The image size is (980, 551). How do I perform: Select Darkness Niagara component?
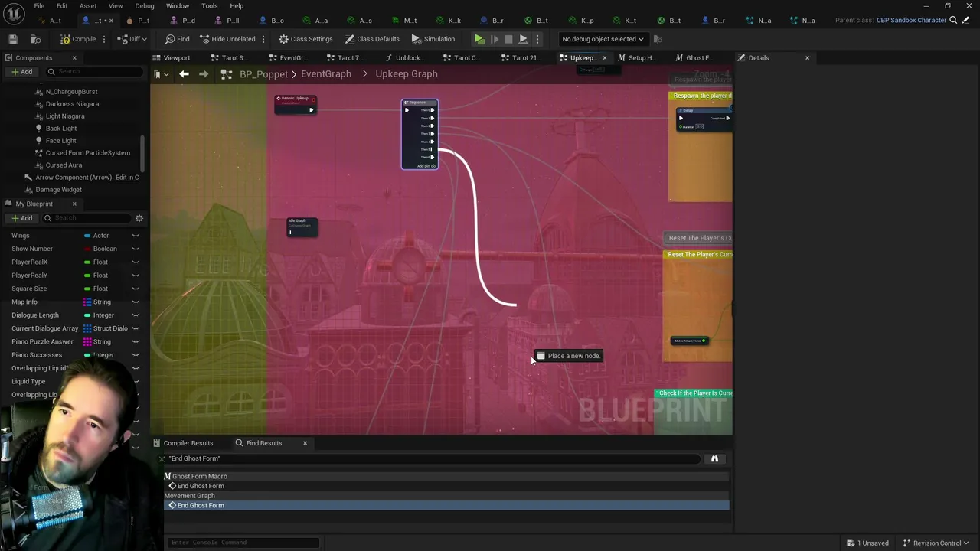[72, 104]
